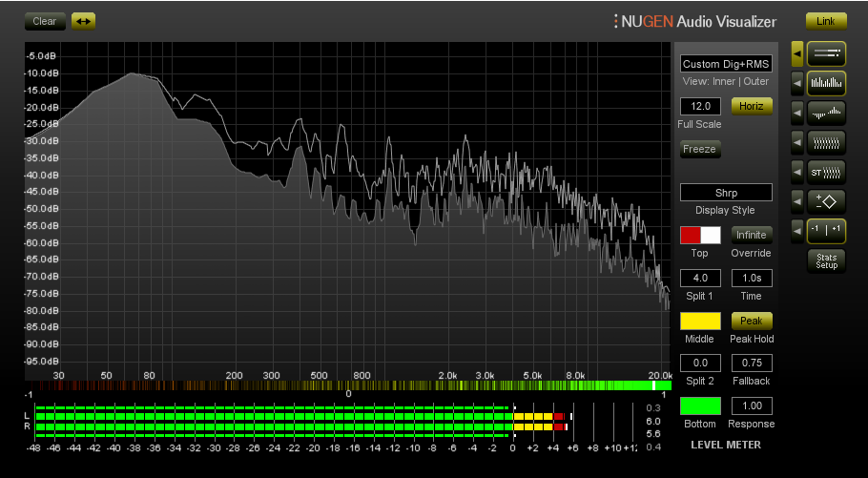Open the Shrp Display Style dropdown

[x=726, y=193]
